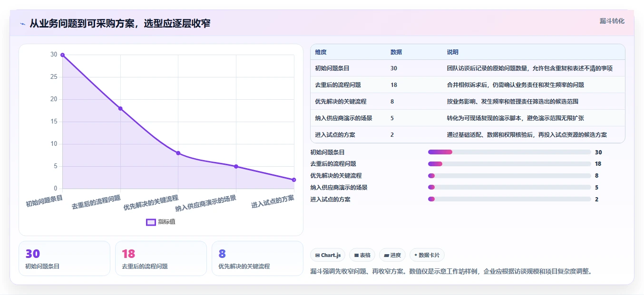Click chart data point at value 8
The width and height of the screenshot is (644, 295).
178,153
